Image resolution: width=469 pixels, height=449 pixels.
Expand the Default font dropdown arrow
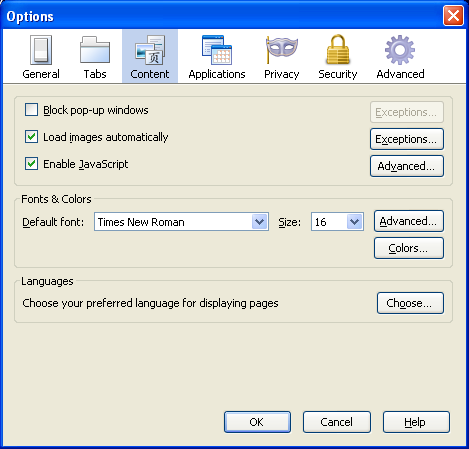(x=260, y=222)
